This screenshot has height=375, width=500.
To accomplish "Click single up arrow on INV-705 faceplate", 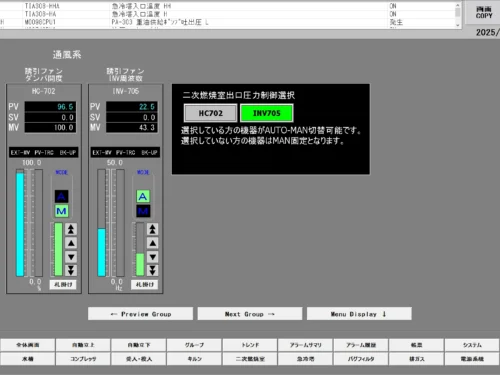I will tap(152, 243).
